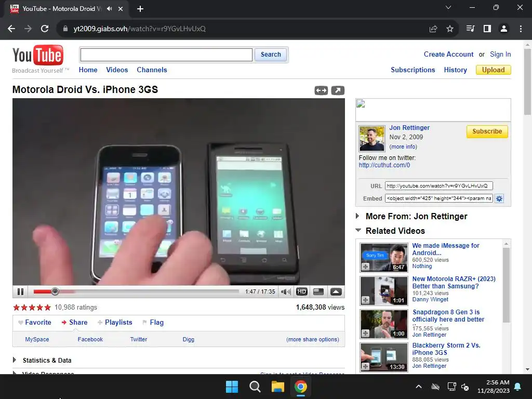
Task: Click the embed settings gear icon
Action: click(499, 198)
